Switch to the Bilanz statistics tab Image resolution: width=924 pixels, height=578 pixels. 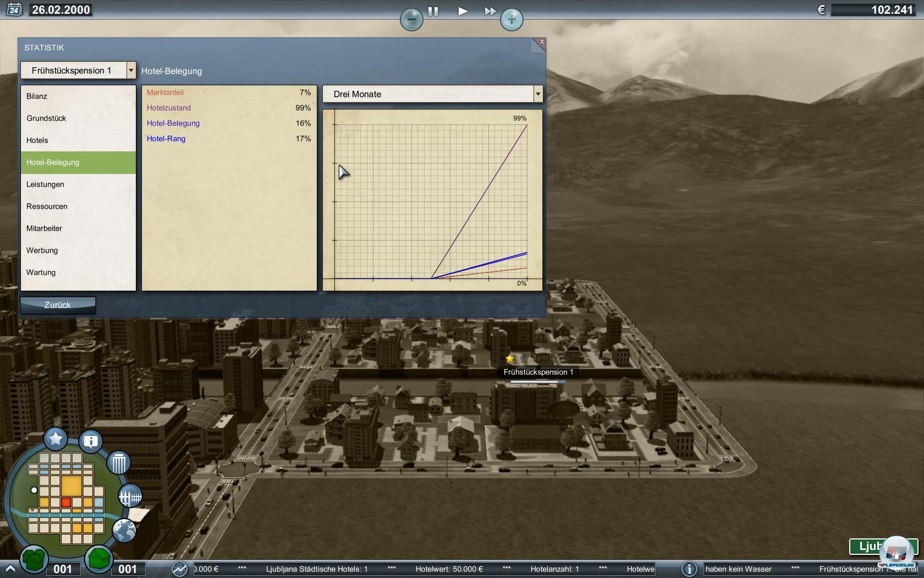coord(37,96)
